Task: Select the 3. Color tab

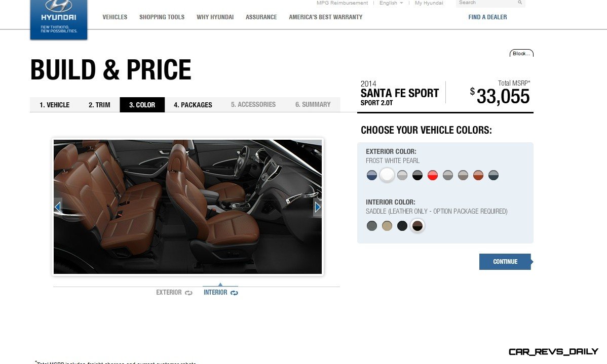Action: coord(142,105)
